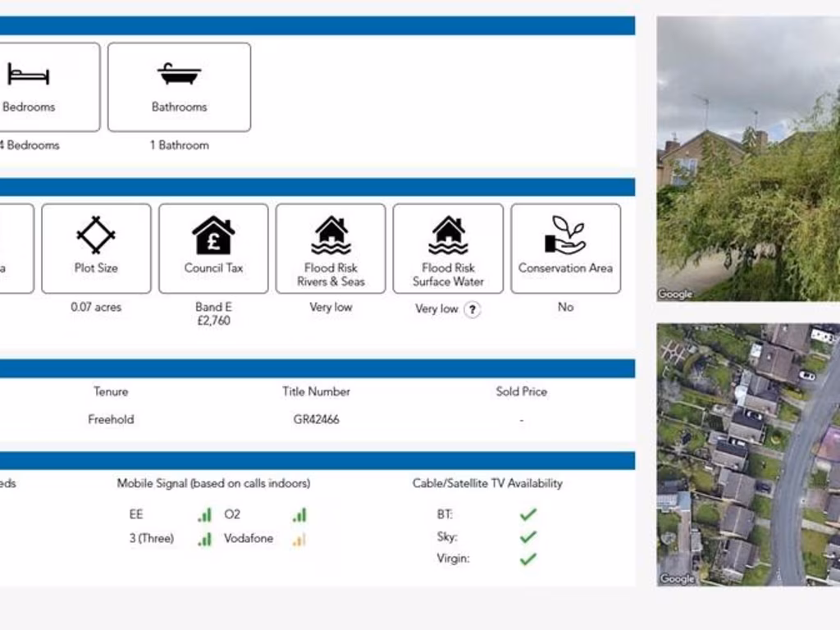This screenshot has width=840, height=630.
Task: Click the Band E £2,760 council tax value
Action: [x=213, y=313]
